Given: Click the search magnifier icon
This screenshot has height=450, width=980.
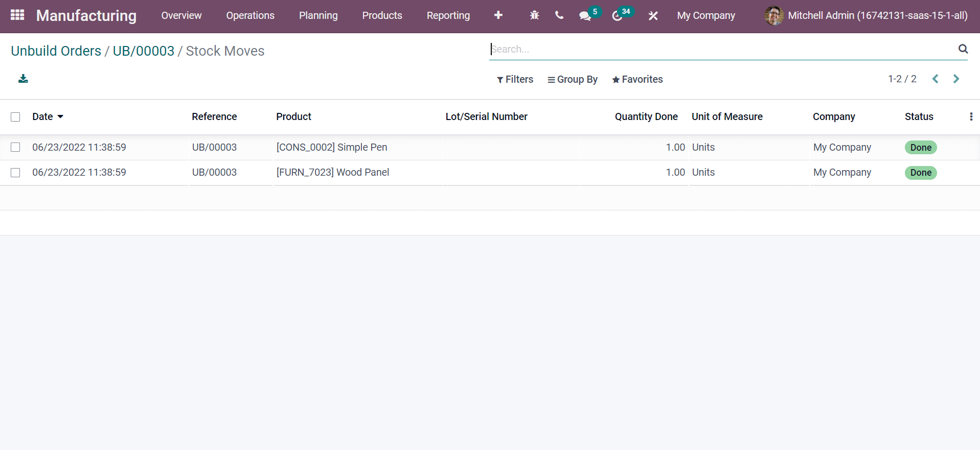Looking at the screenshot, I should (x=963, y=49).
